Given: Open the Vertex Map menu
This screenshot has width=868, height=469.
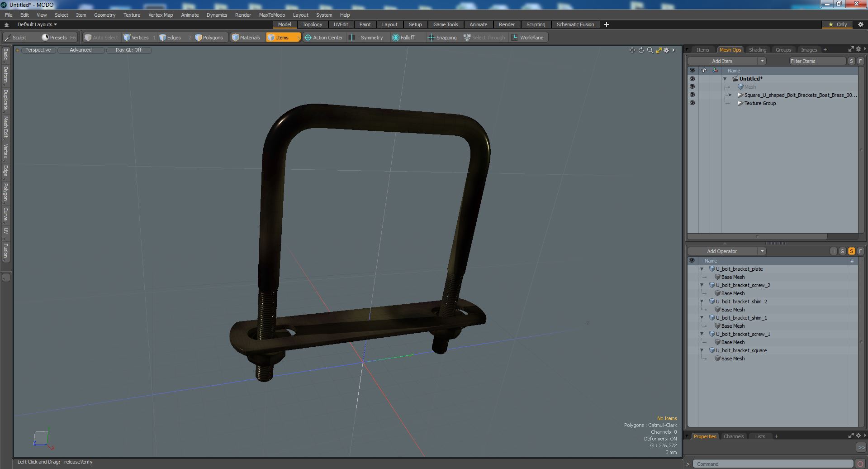Looking at the screenshot, I should (161, 15).
